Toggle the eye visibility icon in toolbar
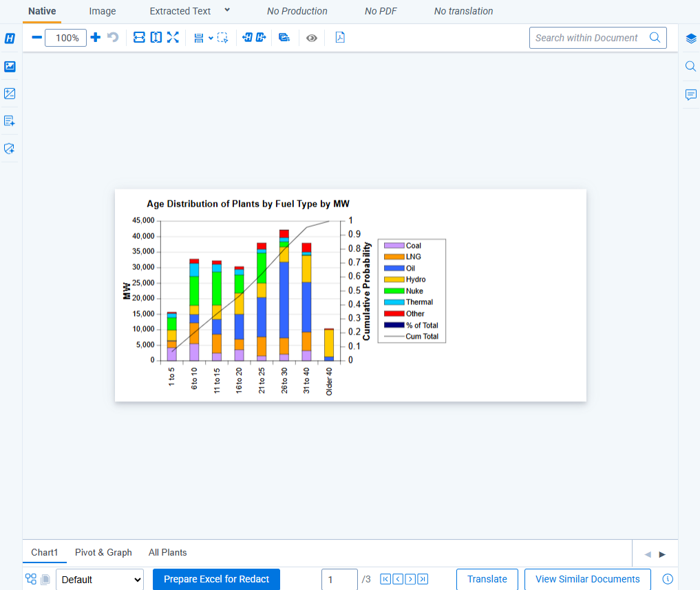700x590 pixels. pos(311,38)
